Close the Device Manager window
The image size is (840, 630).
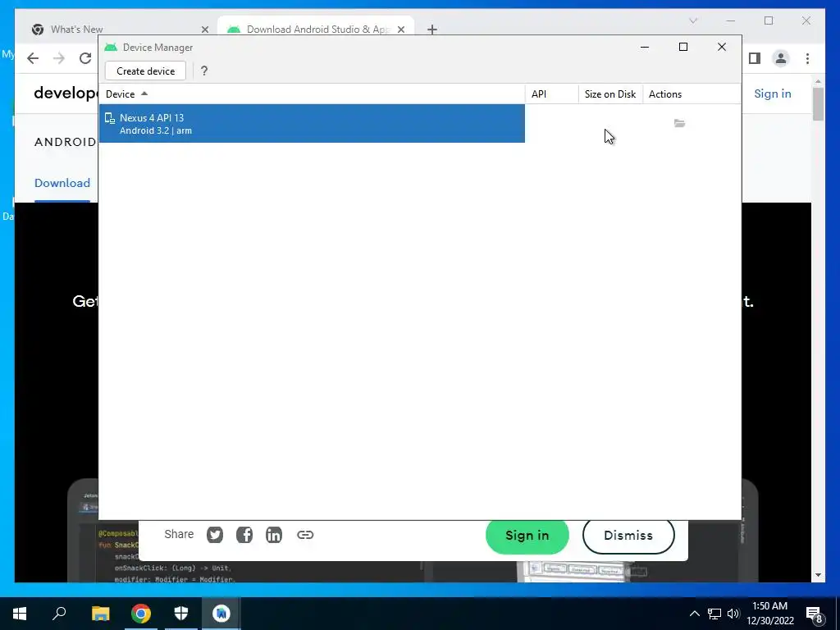tap(722, 47)
